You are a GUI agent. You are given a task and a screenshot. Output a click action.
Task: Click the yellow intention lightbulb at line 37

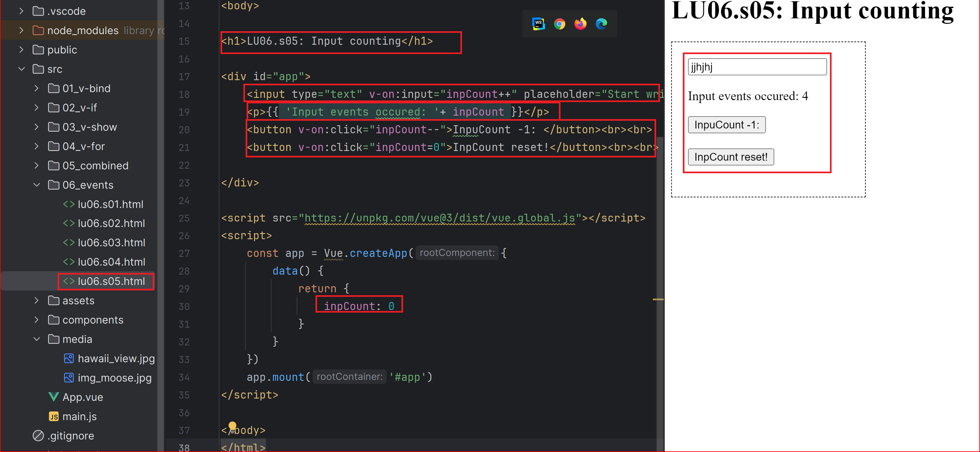pos(232,426)
